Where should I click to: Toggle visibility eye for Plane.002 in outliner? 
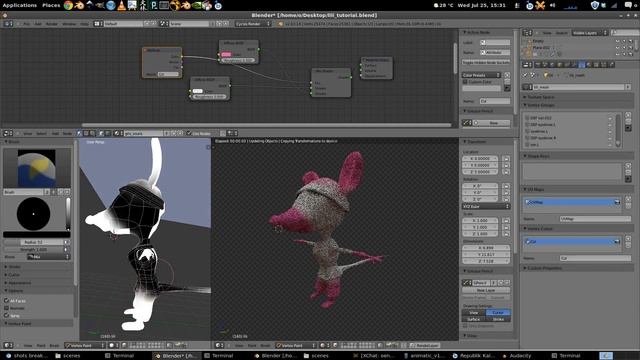point(618,47)
